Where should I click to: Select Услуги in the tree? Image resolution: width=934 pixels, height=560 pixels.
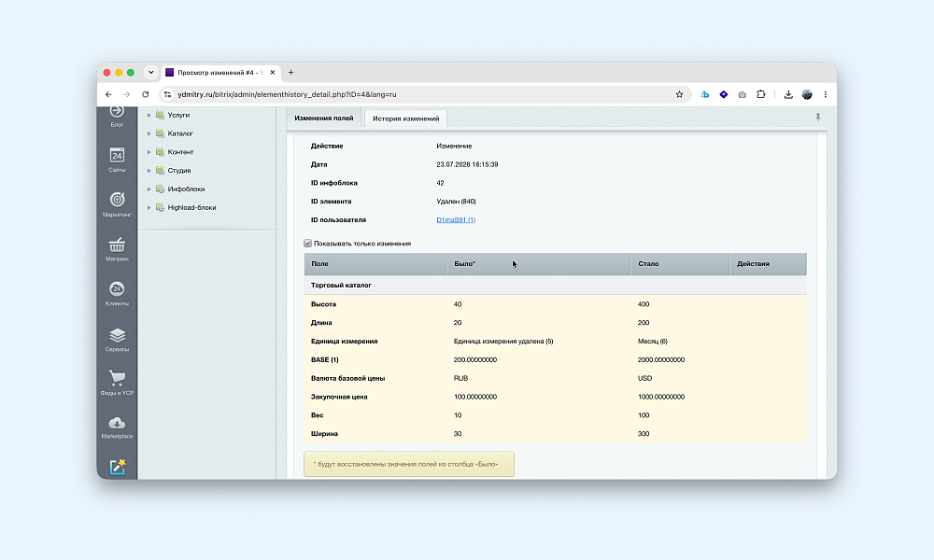point(178,115)
